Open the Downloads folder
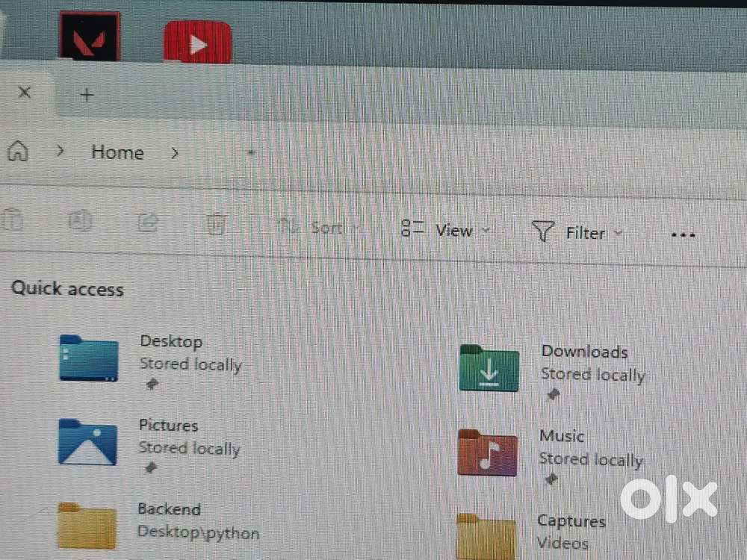 [489, 367]
